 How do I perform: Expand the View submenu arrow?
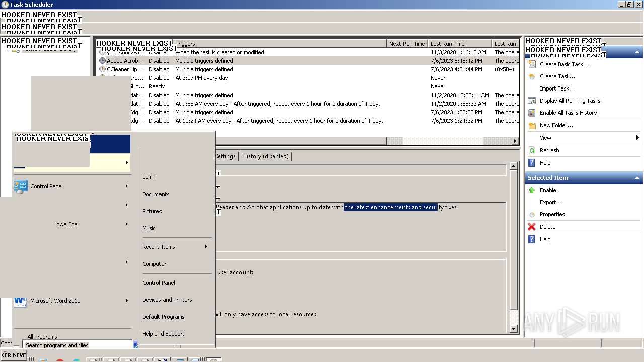[637, 138]
